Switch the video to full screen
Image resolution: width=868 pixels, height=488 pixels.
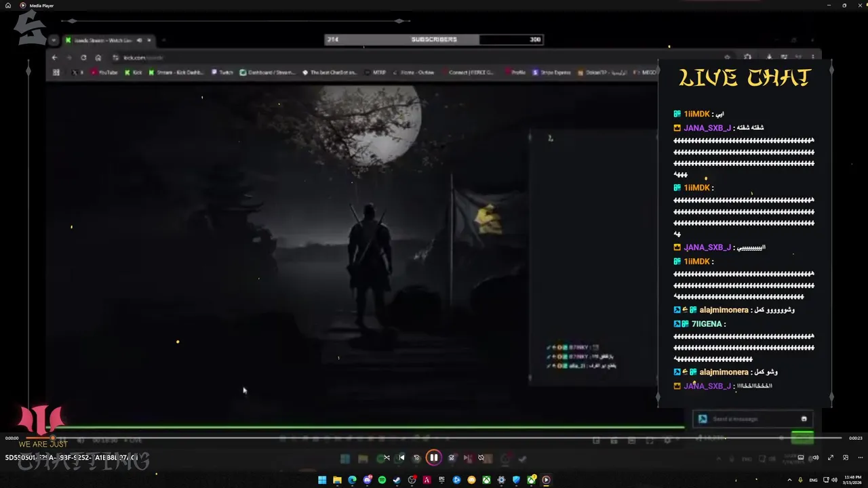[831, 457]
